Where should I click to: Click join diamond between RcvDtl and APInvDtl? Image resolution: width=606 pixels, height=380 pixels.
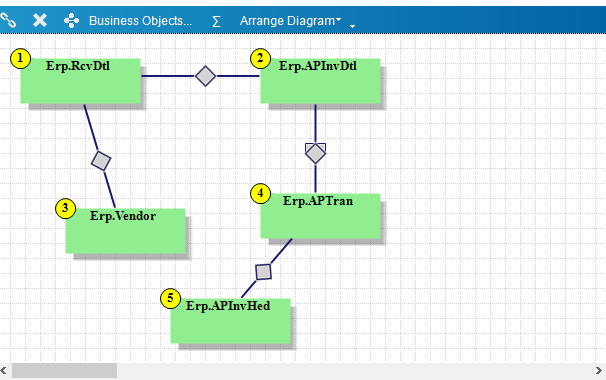pyautogui.click(x=205, y=76)
